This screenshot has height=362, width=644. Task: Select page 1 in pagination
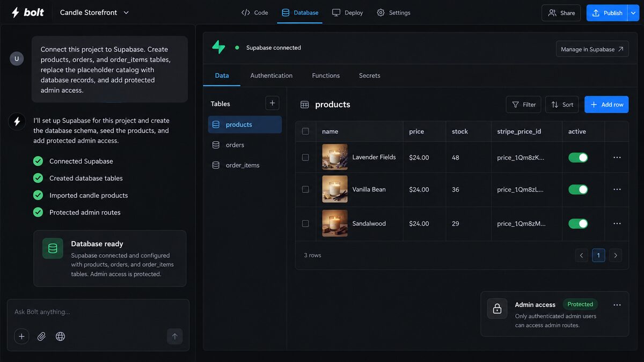pyautogui.click(x=598, y=255)
